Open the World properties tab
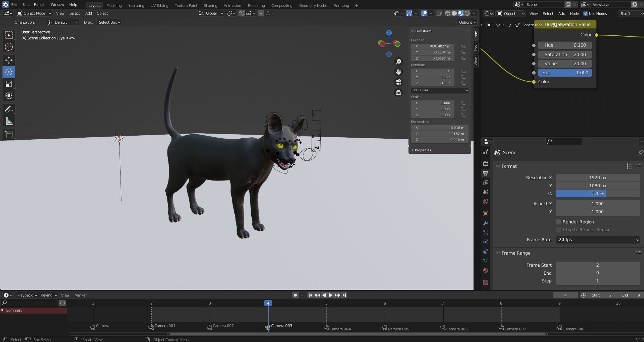Viewport: 644px width, 342px height. pos(485,202)
